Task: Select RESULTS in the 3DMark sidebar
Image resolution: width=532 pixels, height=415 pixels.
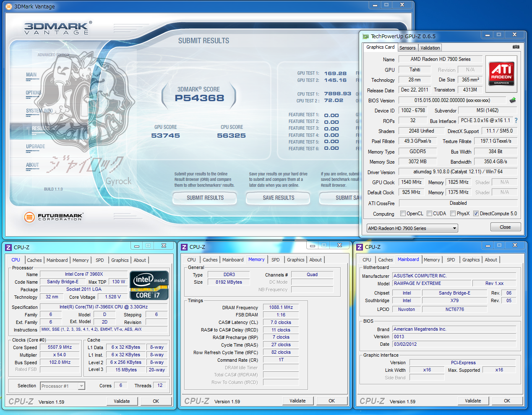Action: pyautogui.click(x=41, y=128)
